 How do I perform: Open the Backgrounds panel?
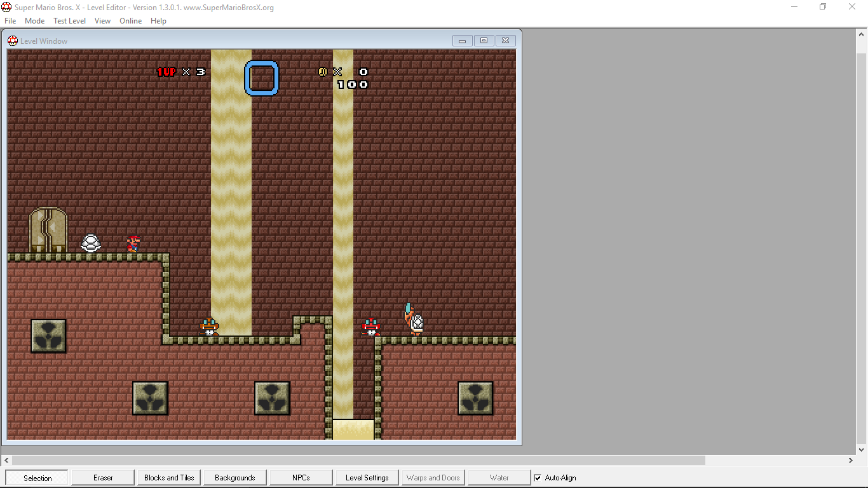click(x=235, y=478)
